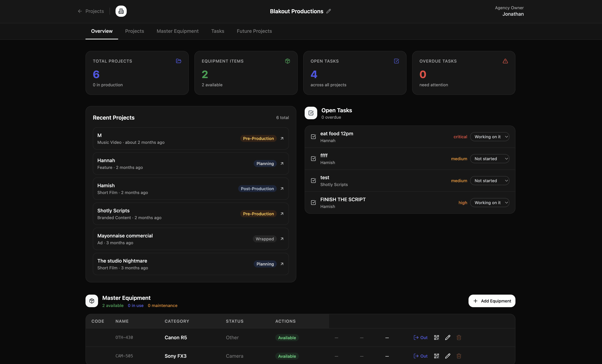This screenshot has height=364, width=602.
Task: Open the Mayonnaise commercial project card
Action: coord(191,239)
